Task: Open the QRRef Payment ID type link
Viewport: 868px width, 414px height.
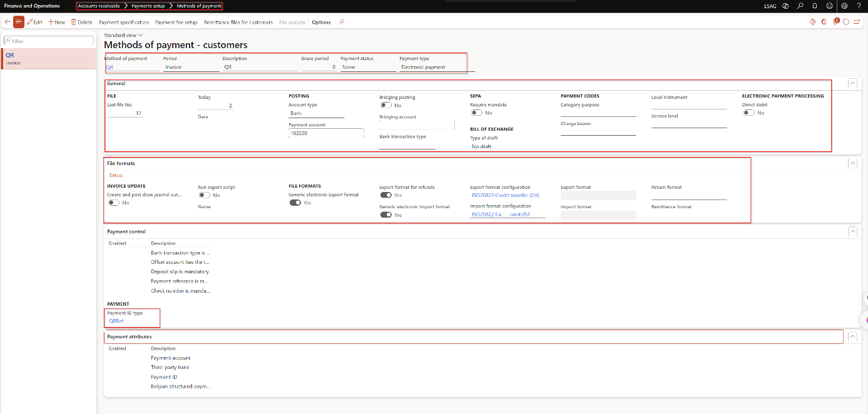Action: point(116,321)
